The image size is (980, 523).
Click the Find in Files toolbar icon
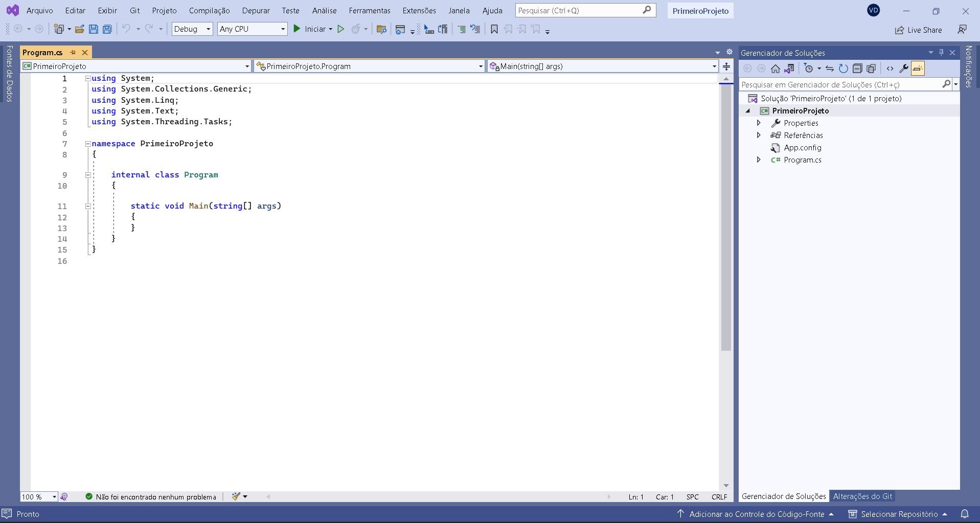(x=381, y=29)
